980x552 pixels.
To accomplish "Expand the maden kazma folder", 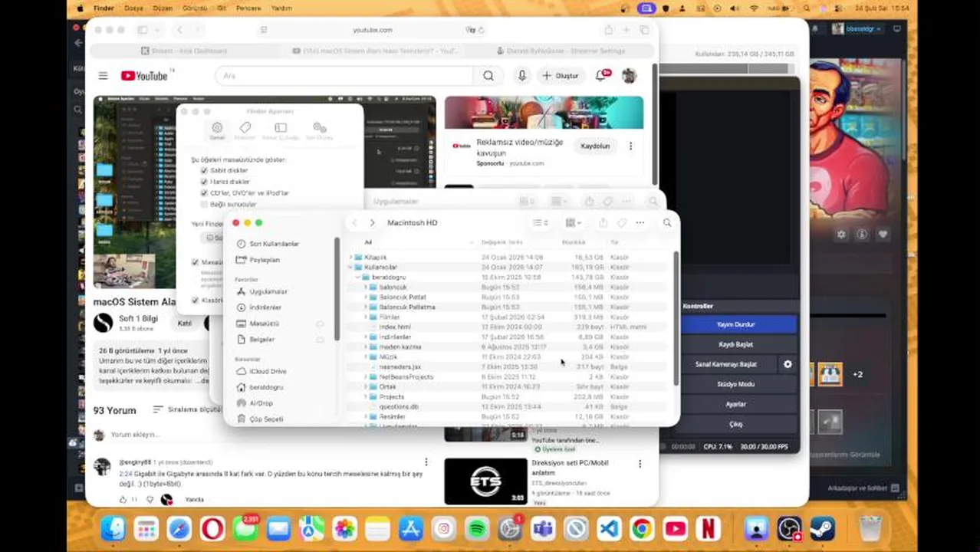I will point(367,347).
